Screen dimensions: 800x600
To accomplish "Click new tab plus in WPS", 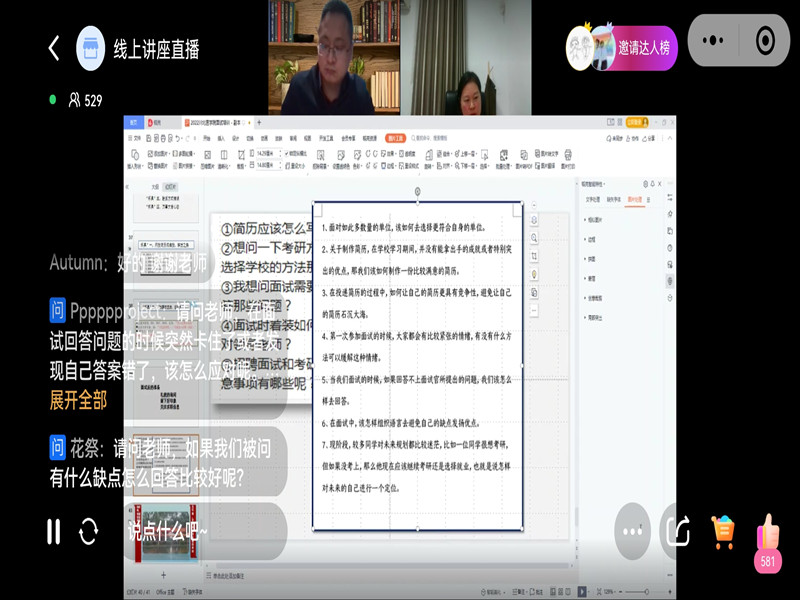I will tap(260, 122).
